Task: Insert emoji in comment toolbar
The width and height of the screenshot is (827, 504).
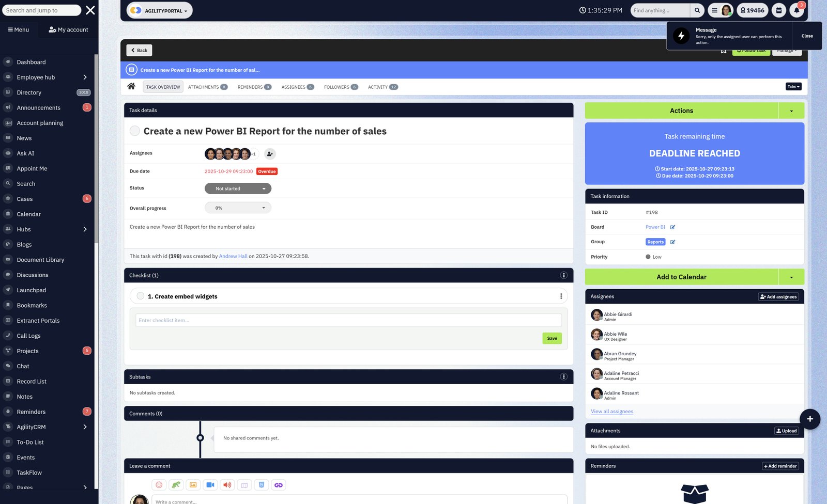Action: (x=159, y=485)
